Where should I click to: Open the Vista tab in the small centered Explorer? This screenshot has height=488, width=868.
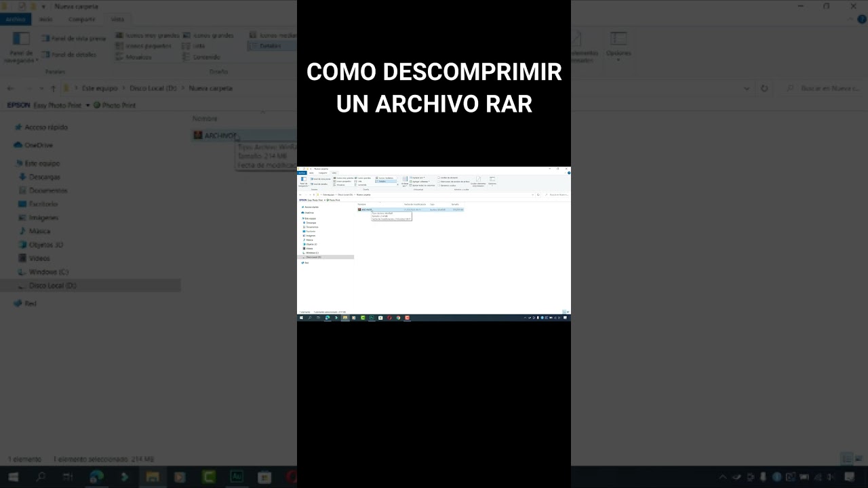pyautogui.click(x=334, y=173)
